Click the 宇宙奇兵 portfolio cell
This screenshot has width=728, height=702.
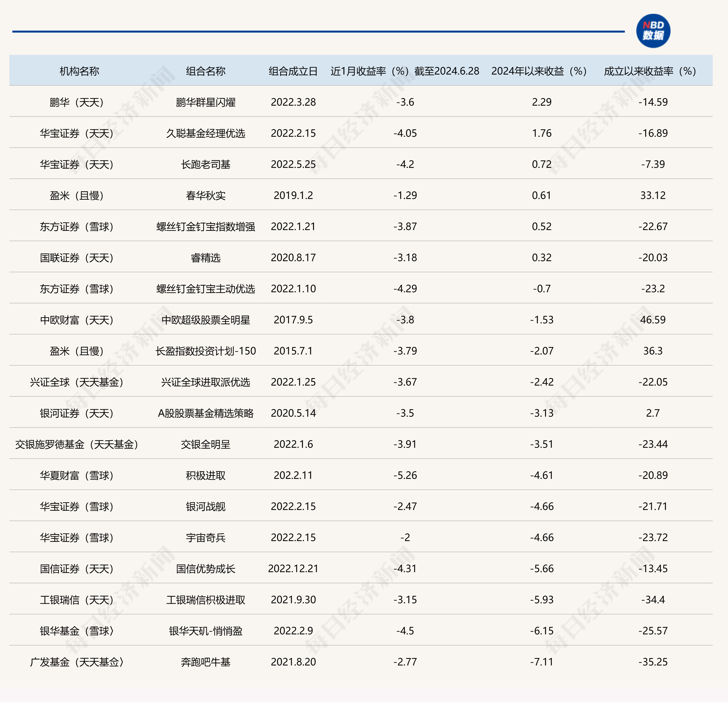click(206, 538)
